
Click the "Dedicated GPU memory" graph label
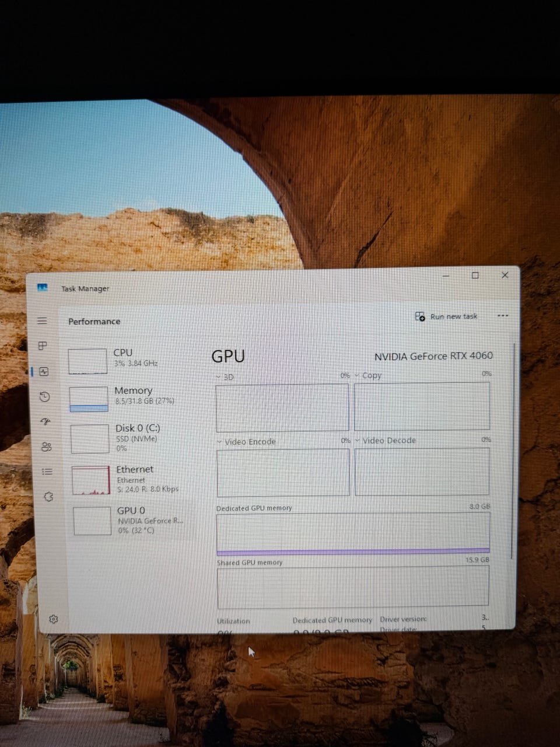[x=254, y=508]
